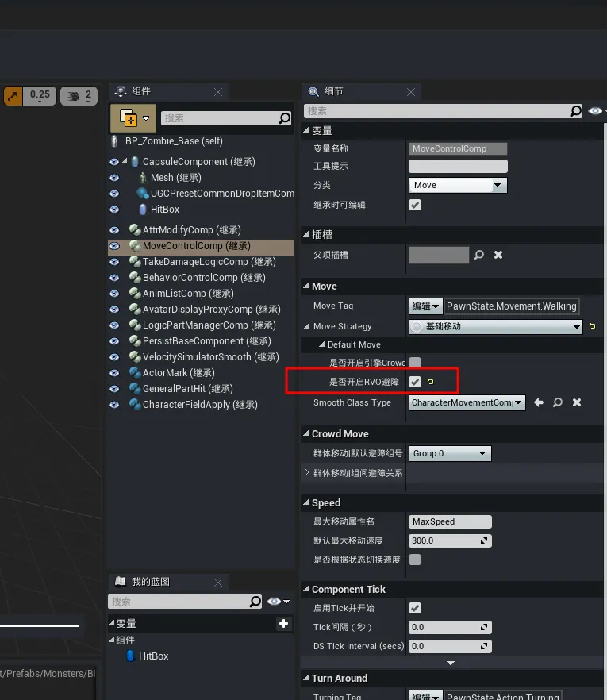607x700 pixels.
Task: Open camera speed setting showing 2
Action: pyautogui.click(x=79, y=95)
